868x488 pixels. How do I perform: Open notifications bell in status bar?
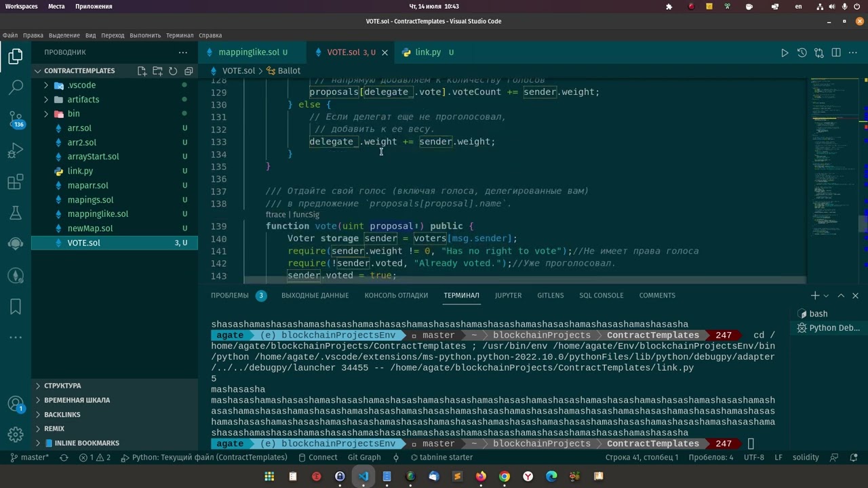point(854,457)
